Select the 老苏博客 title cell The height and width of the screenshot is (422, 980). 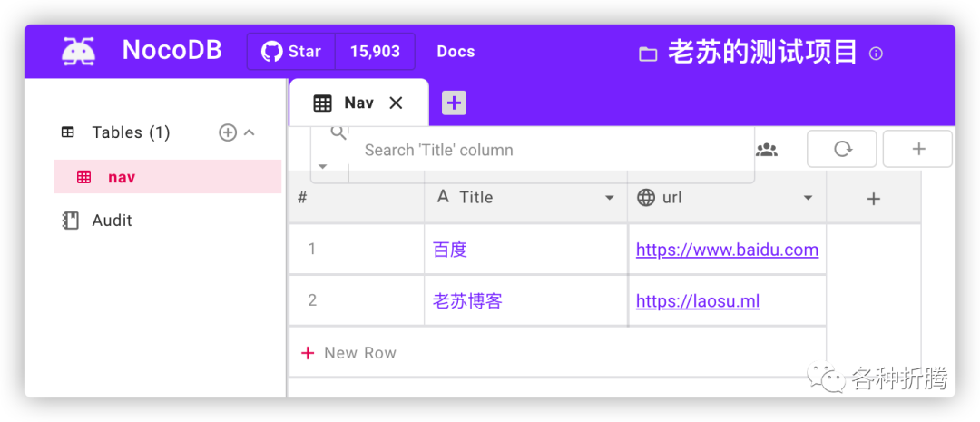525,300
